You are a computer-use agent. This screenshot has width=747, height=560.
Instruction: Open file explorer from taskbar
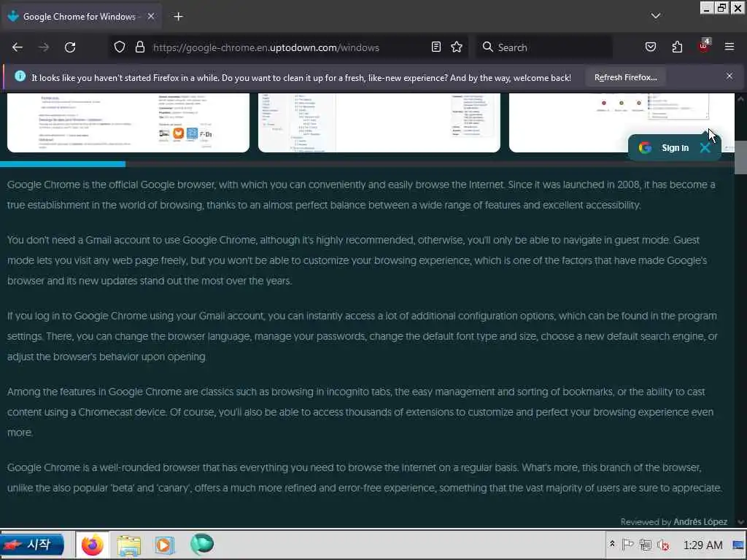click(129, 545)
